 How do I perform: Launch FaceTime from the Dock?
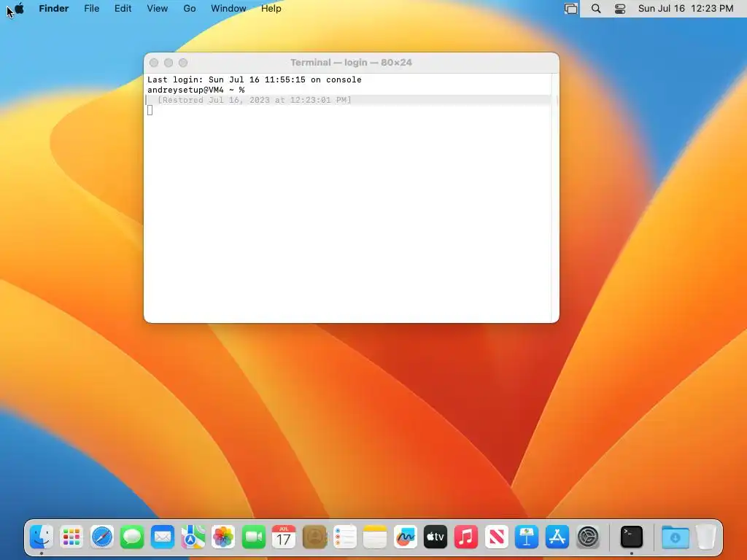(x=253, y=537)
